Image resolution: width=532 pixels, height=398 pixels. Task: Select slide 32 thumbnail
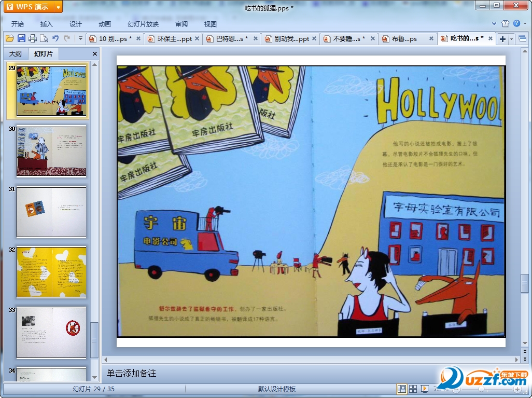pyautogui.click(x=51, y=272)
